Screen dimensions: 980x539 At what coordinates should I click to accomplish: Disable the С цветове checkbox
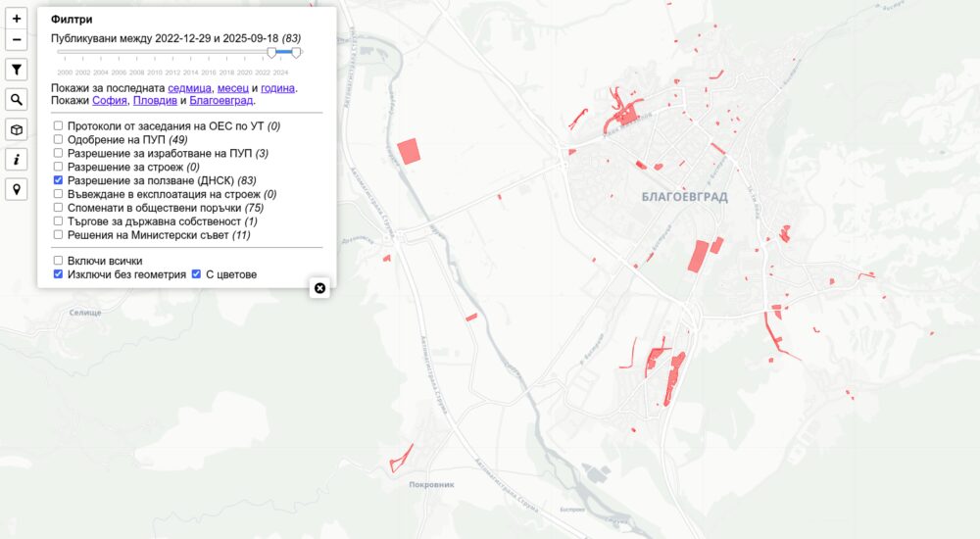click(196, 273)
